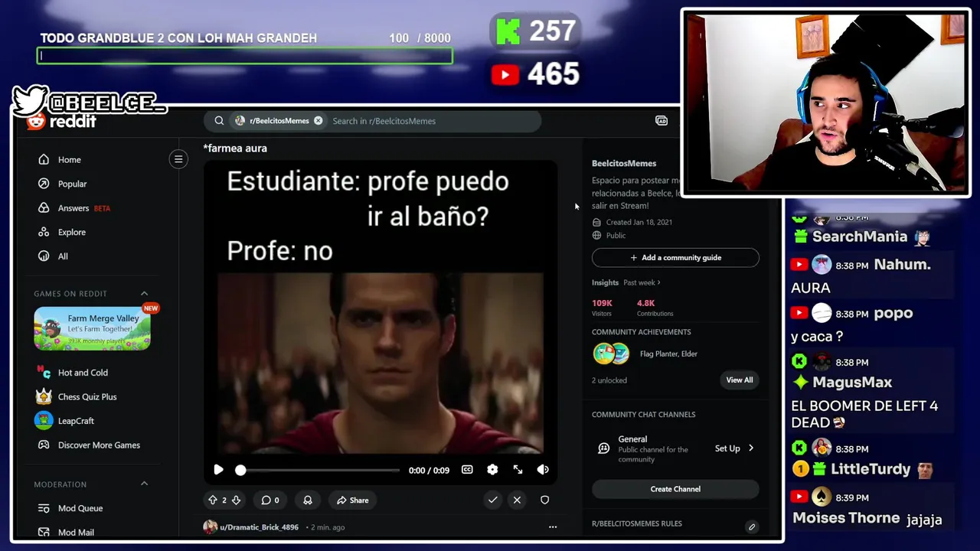980x551 pixels.
Task: Open the advertise icon in the header
Action: 661,121
